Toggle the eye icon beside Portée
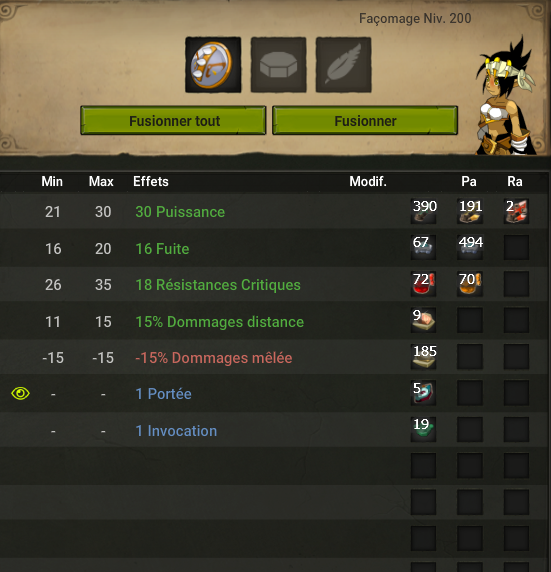 tap(20, 393)
